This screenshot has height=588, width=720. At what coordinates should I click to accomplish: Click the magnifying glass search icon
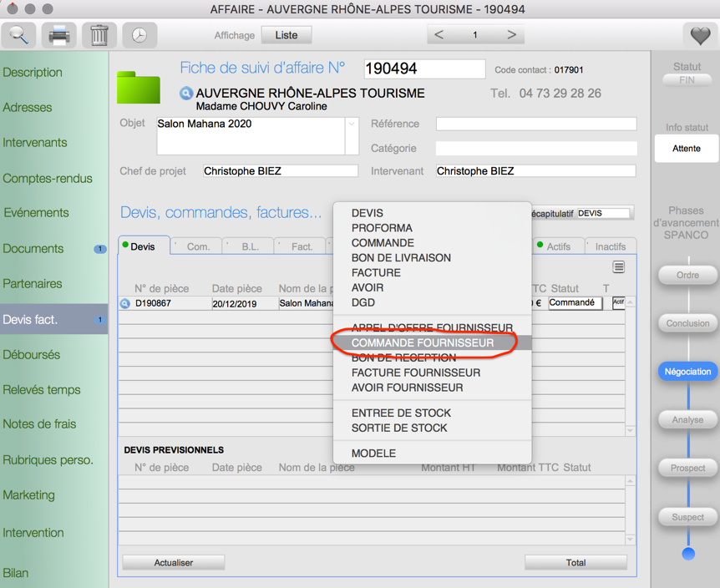[18, 35]
